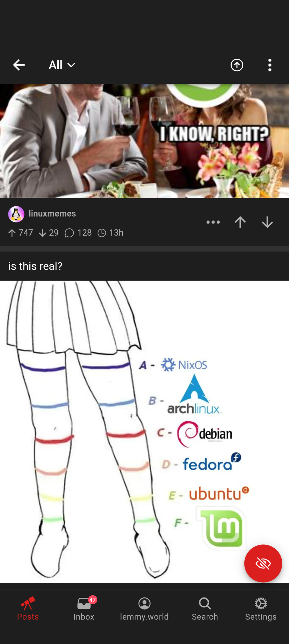Screen dimensions: 289x644
Task: Open the three-dot overflow menu
Action: click(x=270, y=65)
